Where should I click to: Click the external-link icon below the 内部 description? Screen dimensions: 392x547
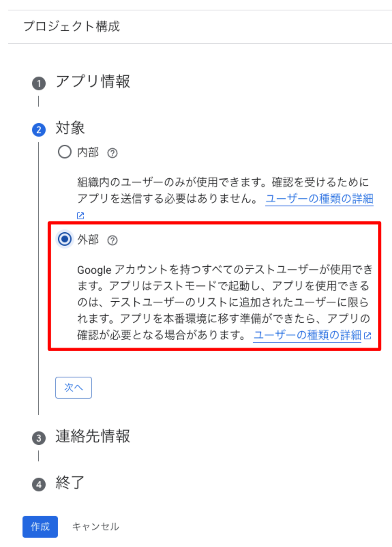click(x=80, y=216)
